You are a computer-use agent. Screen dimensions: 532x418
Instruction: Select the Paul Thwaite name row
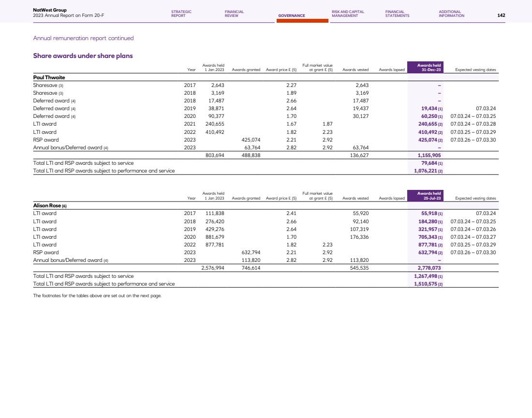pos(49,77)
